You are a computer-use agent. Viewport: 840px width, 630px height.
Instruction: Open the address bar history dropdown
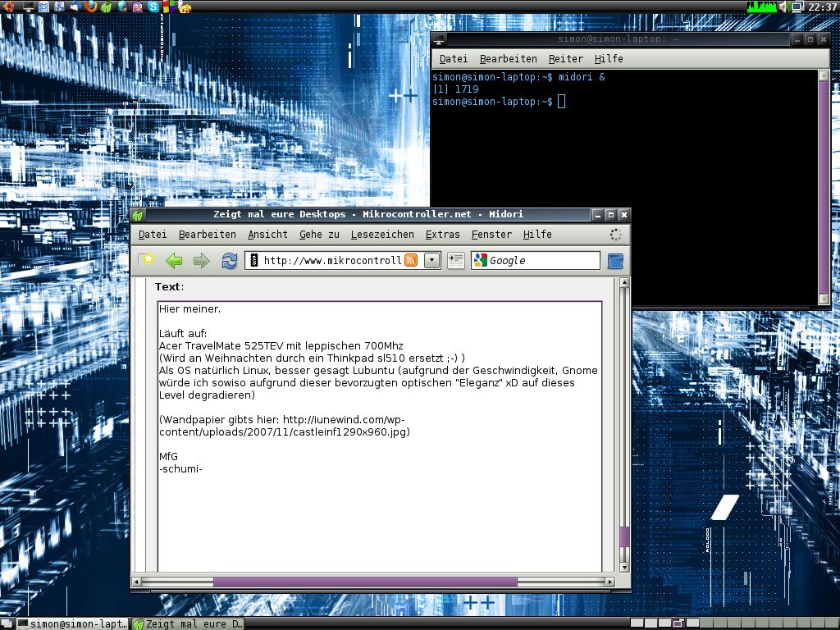tap(431, 260)
